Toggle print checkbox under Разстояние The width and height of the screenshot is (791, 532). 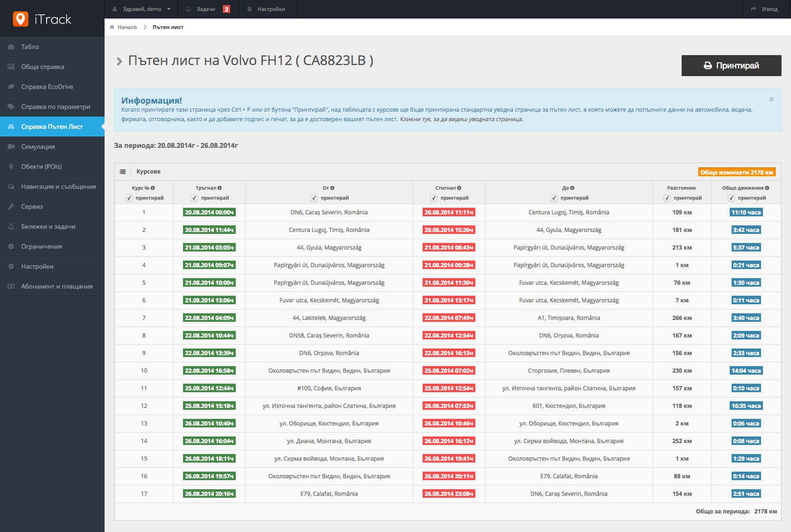[x=667, y=198]
